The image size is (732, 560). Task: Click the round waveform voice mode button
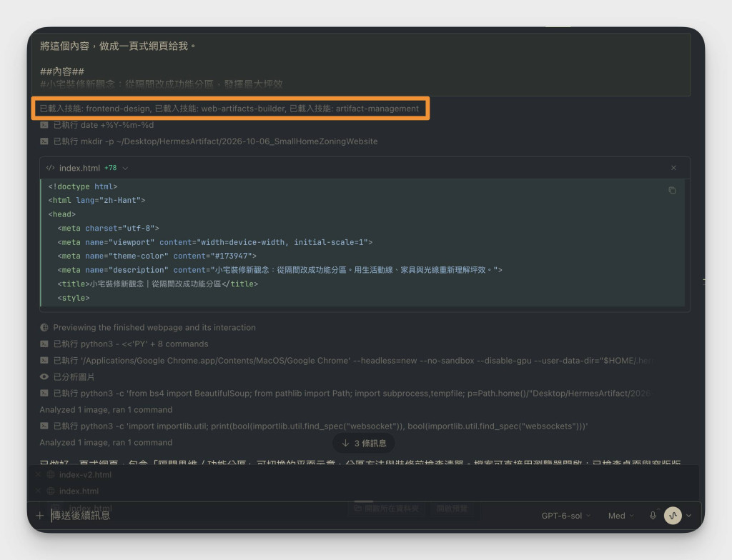tap(673, 516)
